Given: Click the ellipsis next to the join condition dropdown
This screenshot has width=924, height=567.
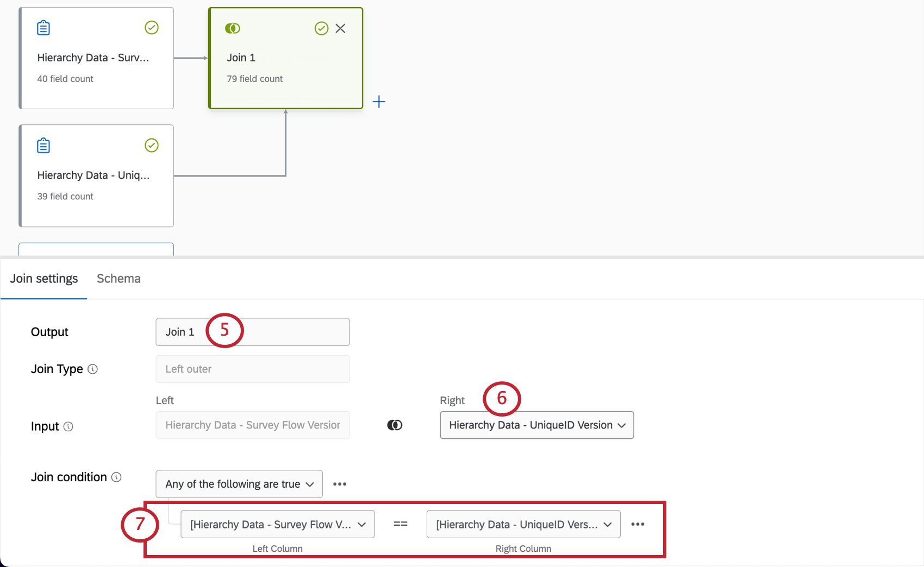Looking at the screenshot, I should click(340, 484).
